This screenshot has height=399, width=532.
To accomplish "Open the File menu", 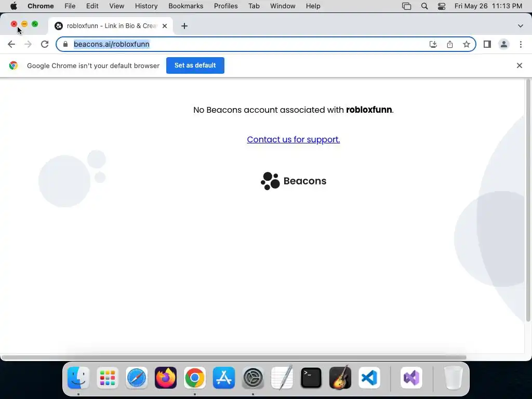I will pyautogui.click(x=70, y=6).
